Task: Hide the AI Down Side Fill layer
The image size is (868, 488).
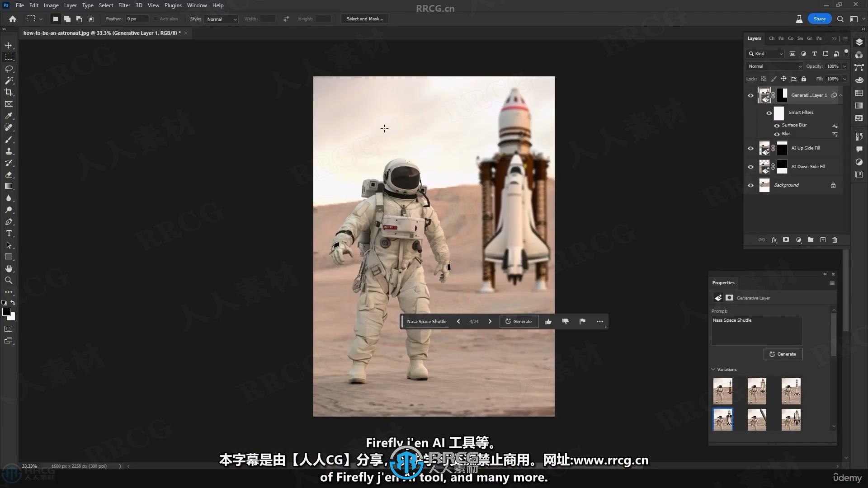Action: pos(750,167)
